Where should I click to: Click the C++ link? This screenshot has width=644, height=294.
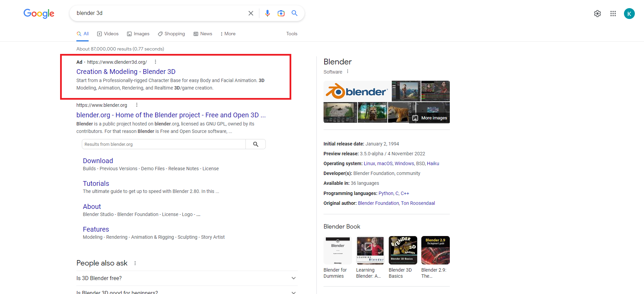405,193
